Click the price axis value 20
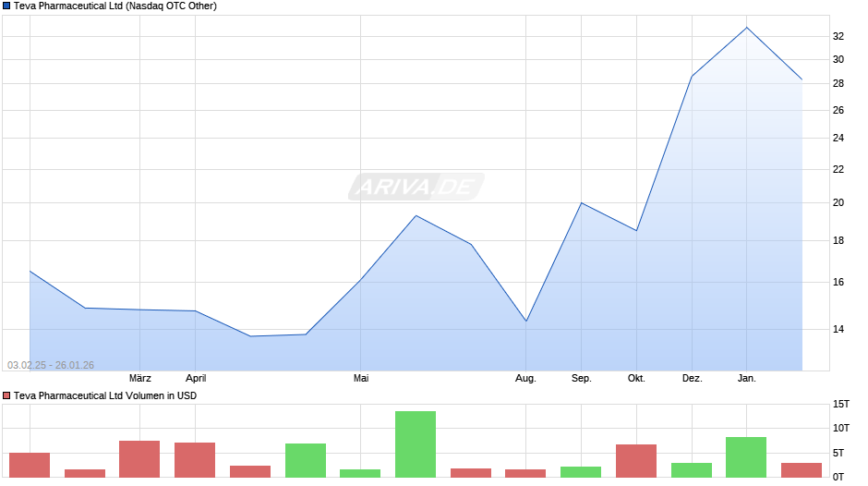The height and width of the screenshot is (486, 868). [x=838, y=203]
